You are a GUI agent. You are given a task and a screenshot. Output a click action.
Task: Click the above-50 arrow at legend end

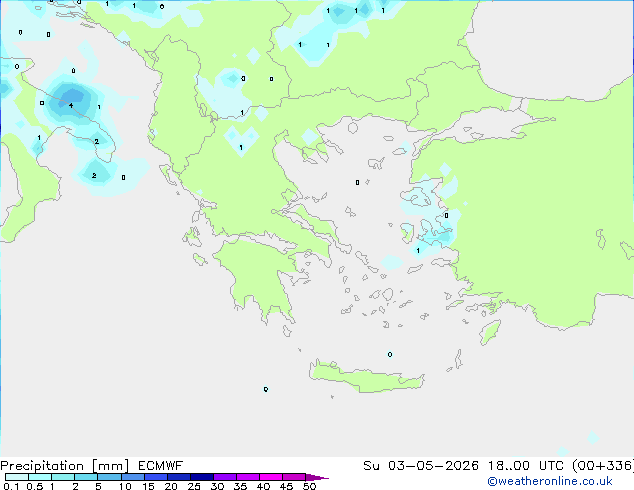tap(317, 477)
